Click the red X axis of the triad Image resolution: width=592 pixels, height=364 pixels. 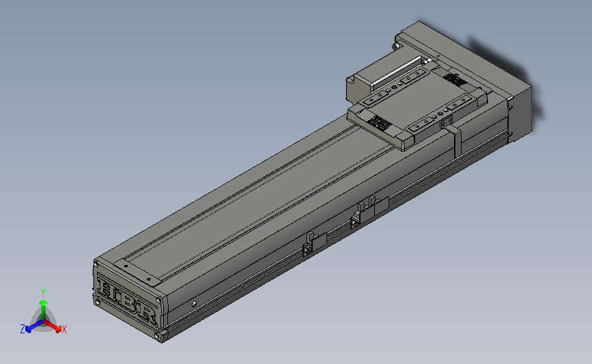[53, 326]
